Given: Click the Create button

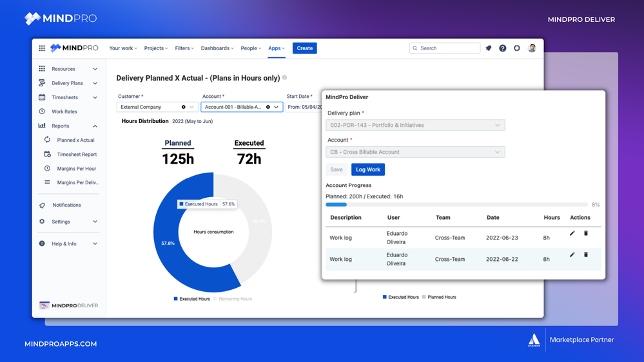Looking at the screenshot, I should pyautogui.click(x=305, y=48).
